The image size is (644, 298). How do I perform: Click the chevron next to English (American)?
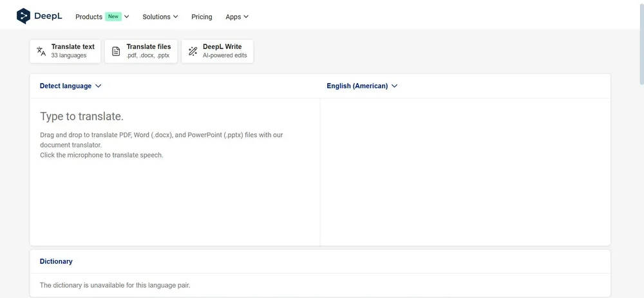395,86
